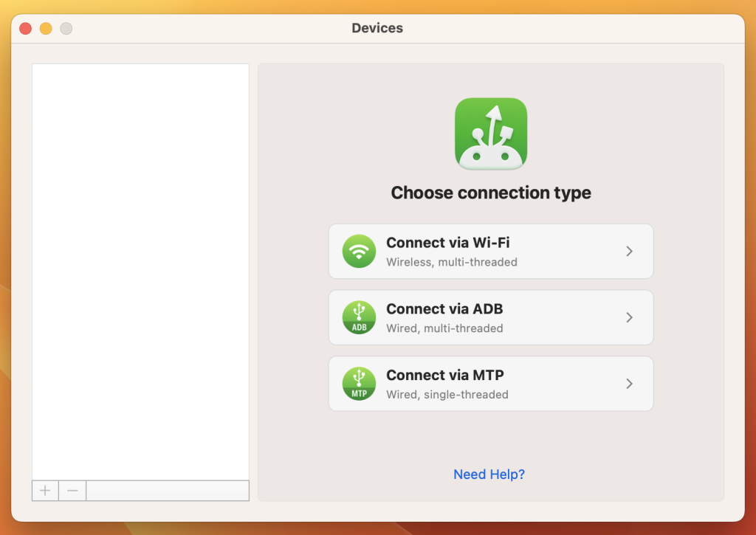Minimize the Devices window with yellow button

pyautogui.click(x=46, y=29)
